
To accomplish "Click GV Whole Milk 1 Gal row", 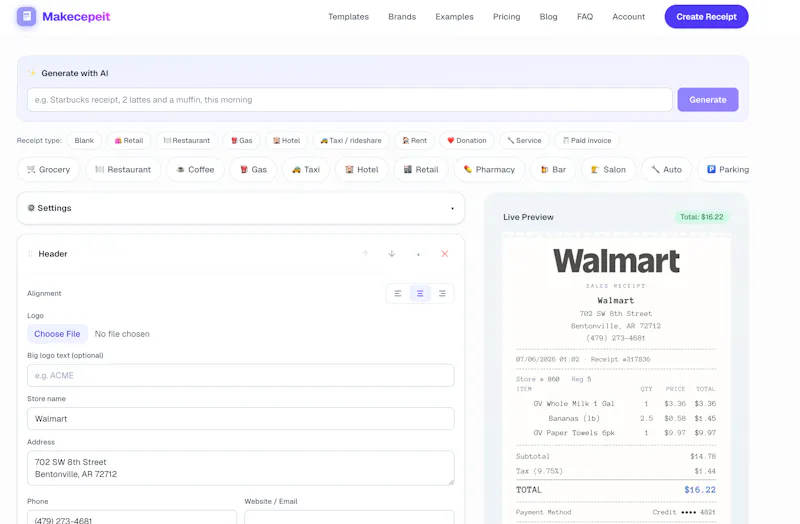I will [x=616, y=404].
